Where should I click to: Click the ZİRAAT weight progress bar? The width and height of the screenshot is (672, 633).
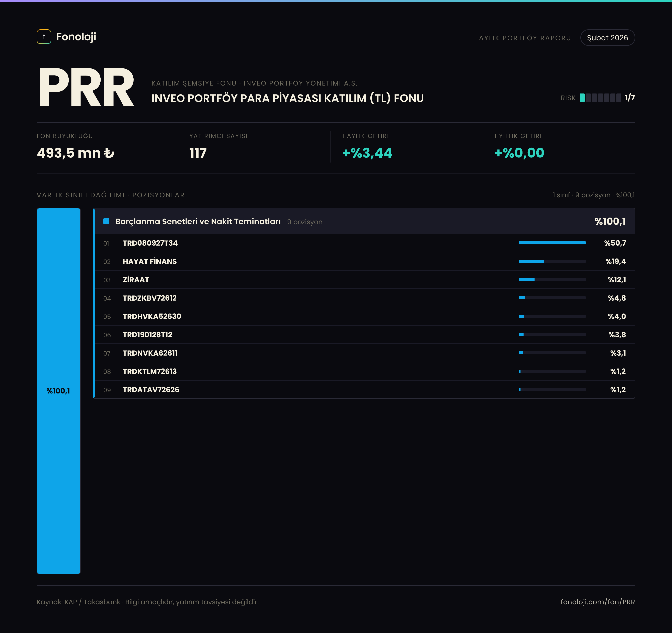tap(552, 279)
